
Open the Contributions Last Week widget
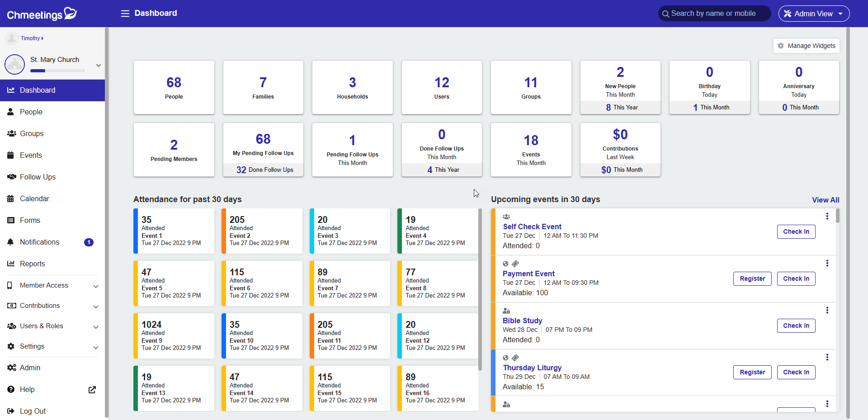tap(620, 150)
